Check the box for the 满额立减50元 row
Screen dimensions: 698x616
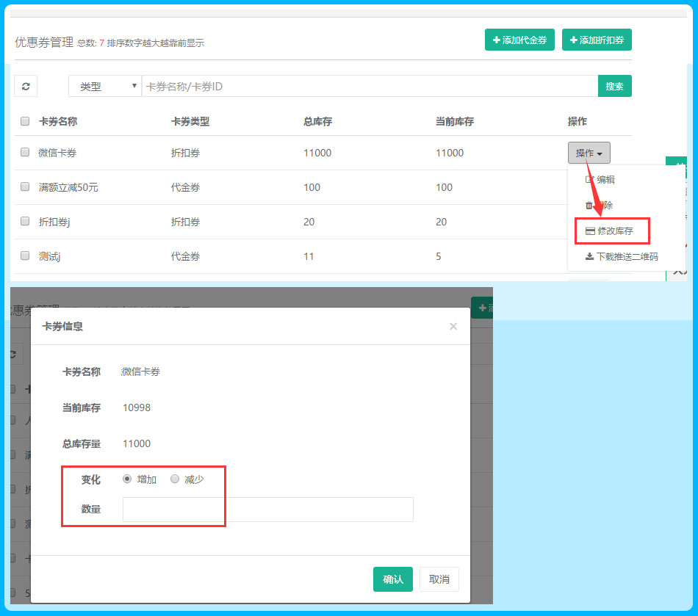(25, 187)
